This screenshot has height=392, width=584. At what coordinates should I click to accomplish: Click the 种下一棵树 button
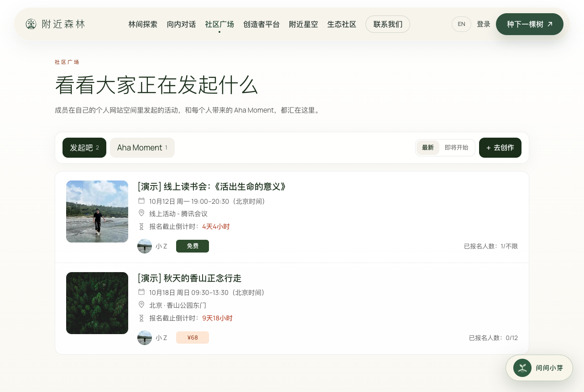pyautogui.click(x=530, y=24)
